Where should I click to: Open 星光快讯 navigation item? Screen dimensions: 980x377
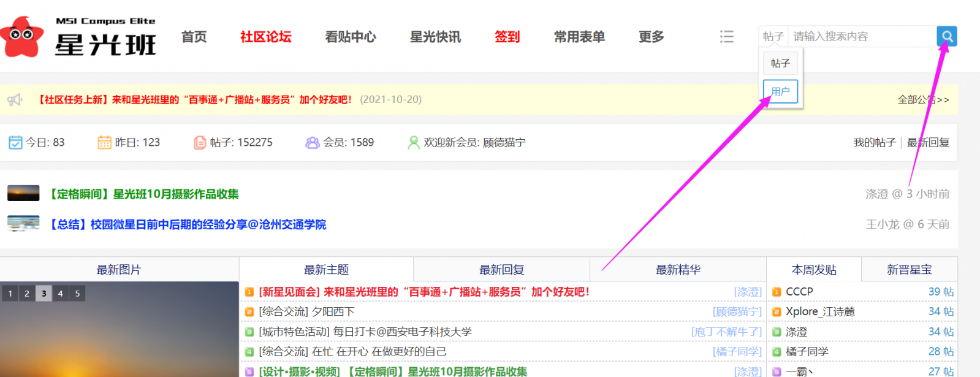[x=435, y=37]
